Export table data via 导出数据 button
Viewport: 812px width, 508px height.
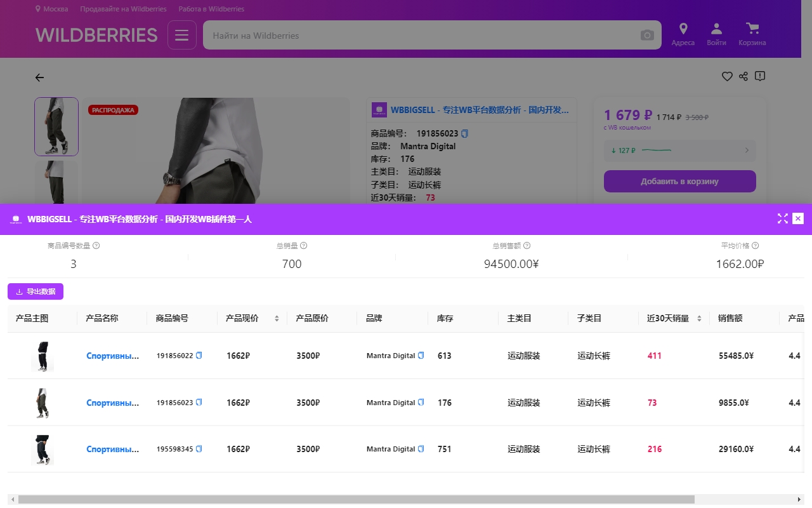pos(36,291)
